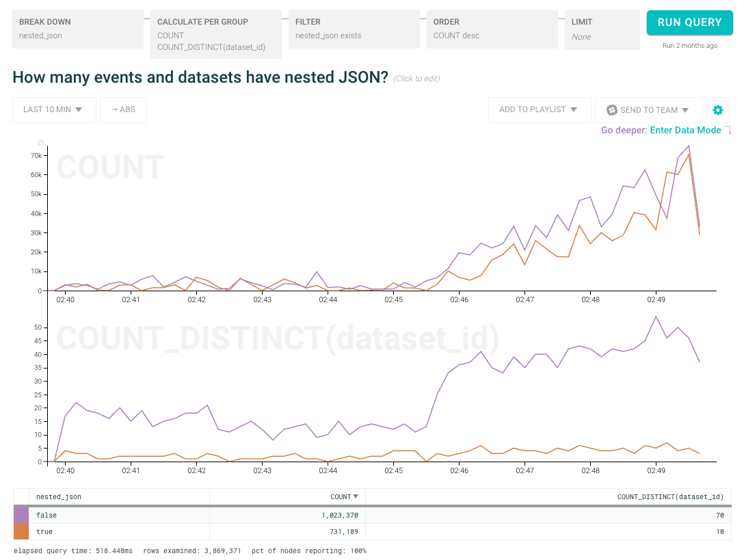Click the ORDER panel set to COUNT desc
The width and height of the screenshot is (744, 560).
click(492, 29)
